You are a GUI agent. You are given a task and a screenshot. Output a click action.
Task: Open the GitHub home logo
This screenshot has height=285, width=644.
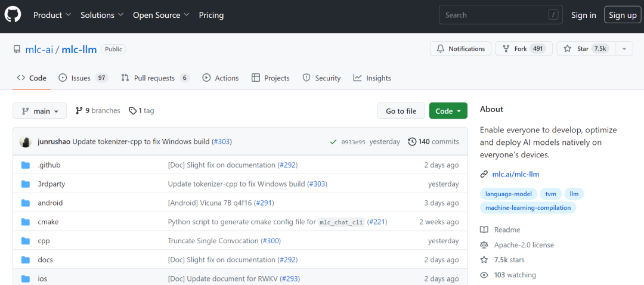point(11,15)
